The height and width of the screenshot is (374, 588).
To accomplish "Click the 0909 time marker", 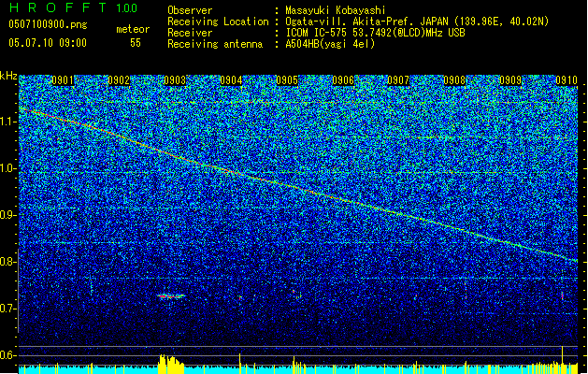I will click(x=510, y=80).
